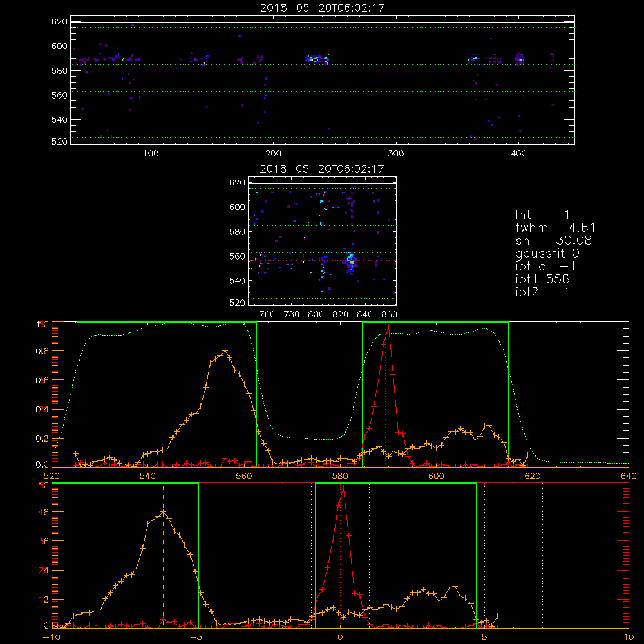Click the bright source blob in the middle image

(350, 260)
